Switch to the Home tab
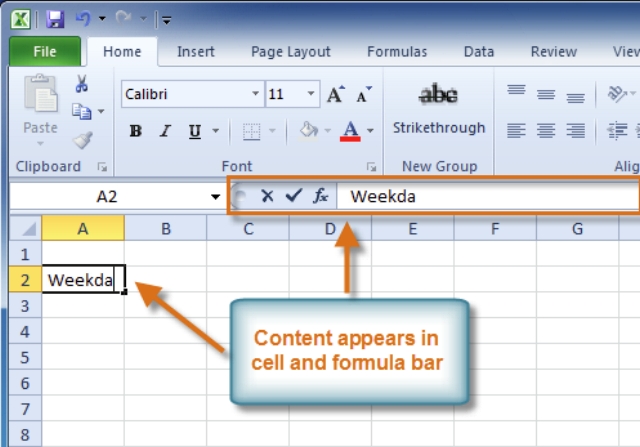This screenshot has width=640, height=447. click(x=122, y=51)
